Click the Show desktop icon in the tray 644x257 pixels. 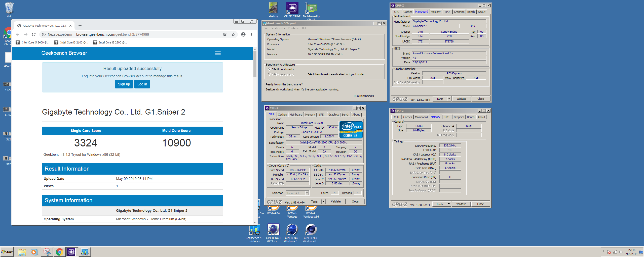click(641, 252)
